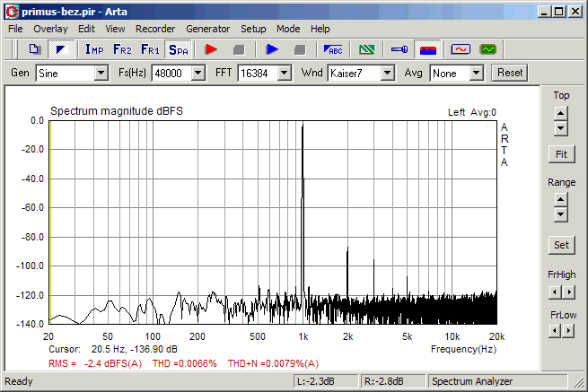Click the gray stop icon beside blue play
The image size is (588, 392).
[x=300, y=49]
